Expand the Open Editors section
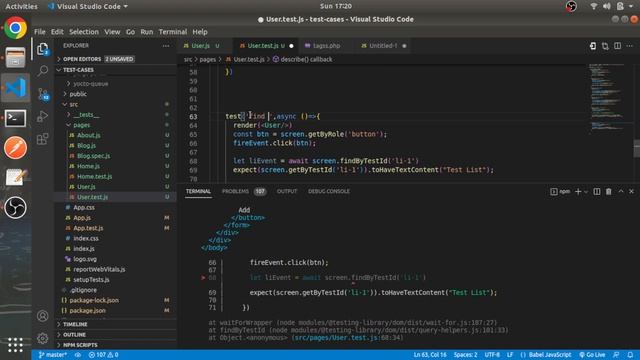The image size is (640, 360). click(x=98, y=59)
